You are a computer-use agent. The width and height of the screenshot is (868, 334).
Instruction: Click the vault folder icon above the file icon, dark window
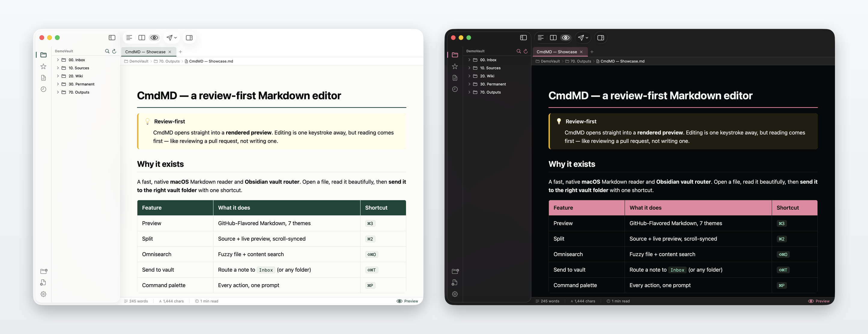[x=455, y=271]
